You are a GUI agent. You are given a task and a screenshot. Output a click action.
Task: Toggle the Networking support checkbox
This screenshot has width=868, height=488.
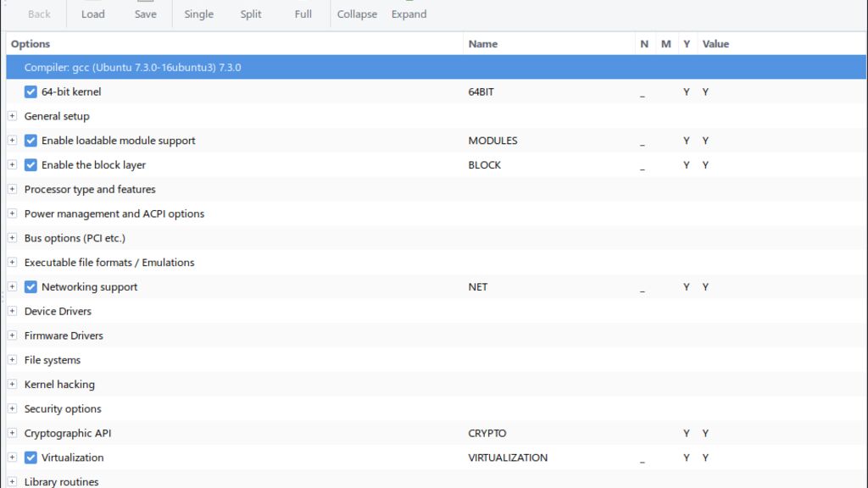pyautogui.click(x=31, y=286)
